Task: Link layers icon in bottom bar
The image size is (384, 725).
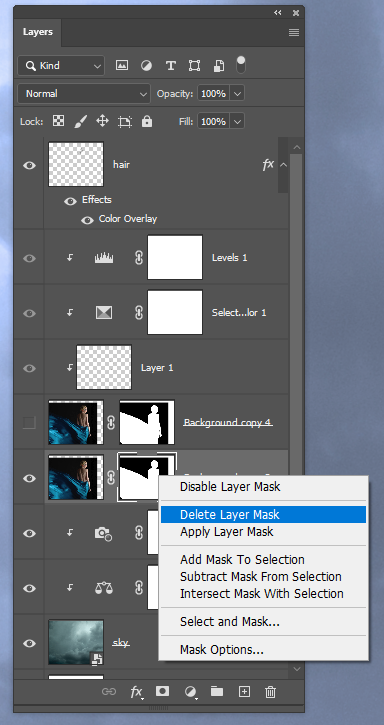Action: 109,692
